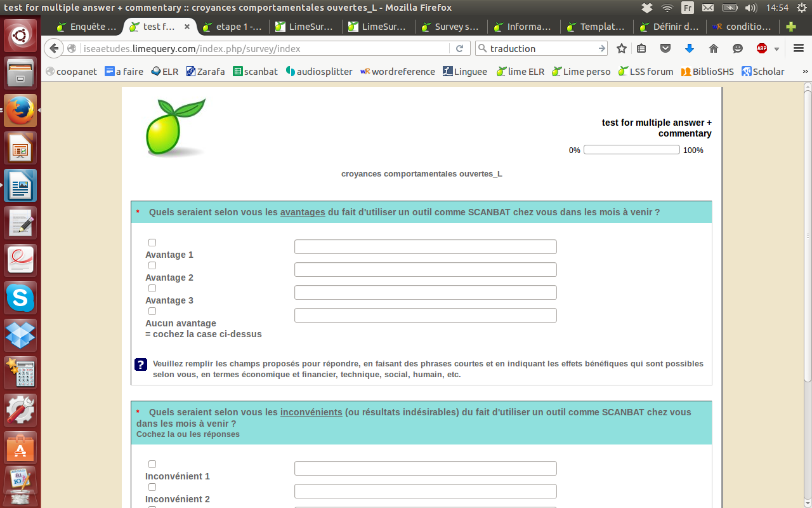812x508 pixels.
Task: Switch to the Survey s... tab
Action: click(452, 27)
